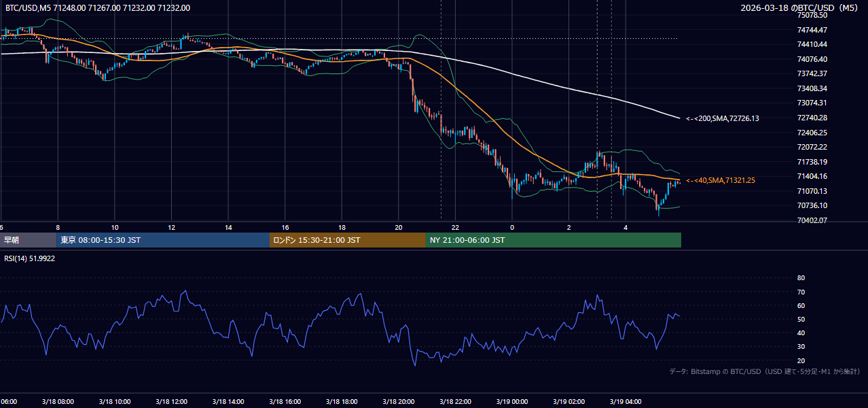Screen dimensions: 868x408
Task: Click the RSI(14) 51.9922 indicator label
Action: (x=30, y=258)
